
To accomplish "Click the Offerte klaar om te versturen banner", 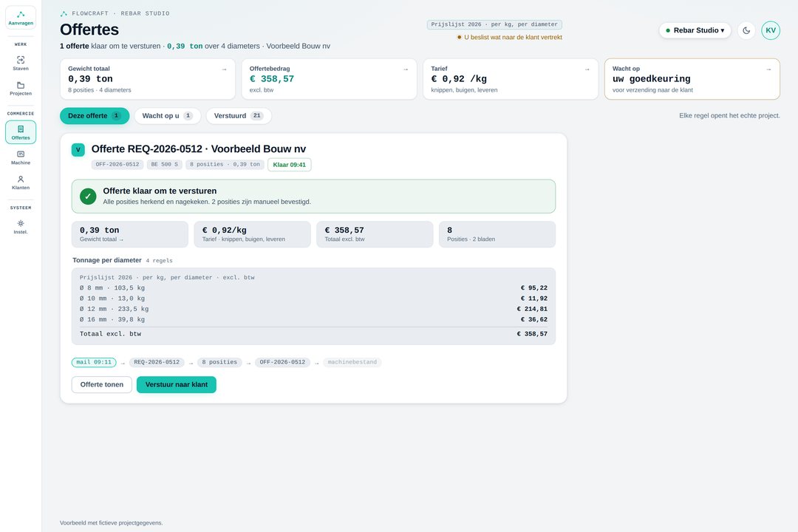I will [313, 196].
